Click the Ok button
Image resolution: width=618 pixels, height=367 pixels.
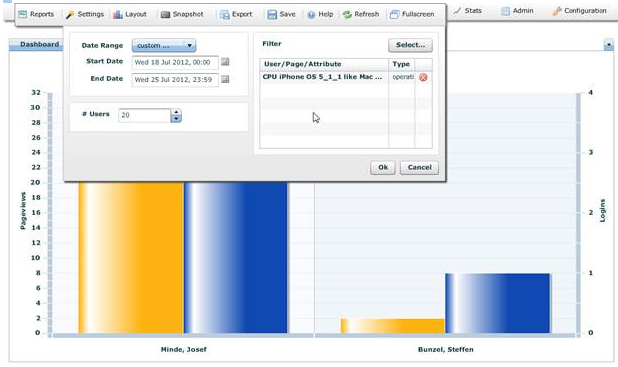click(x=383, y=168)
